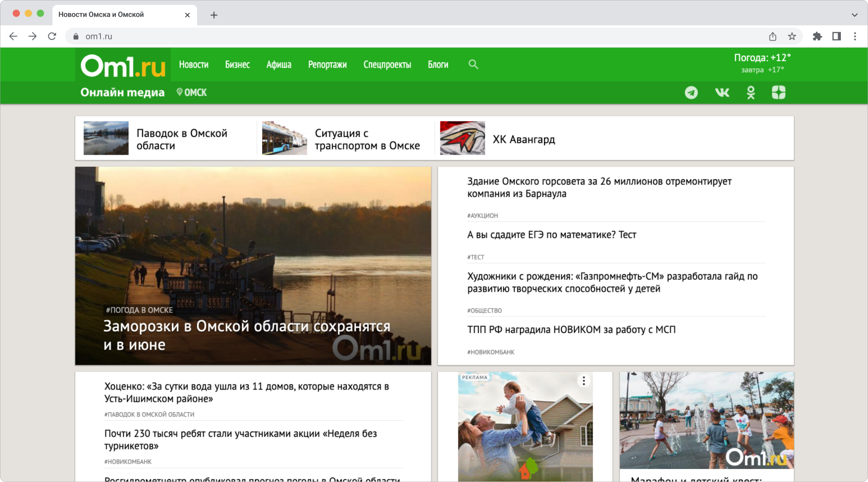
Task: Open the Odnoklassniki social icon
Action: tap(751, 93)
